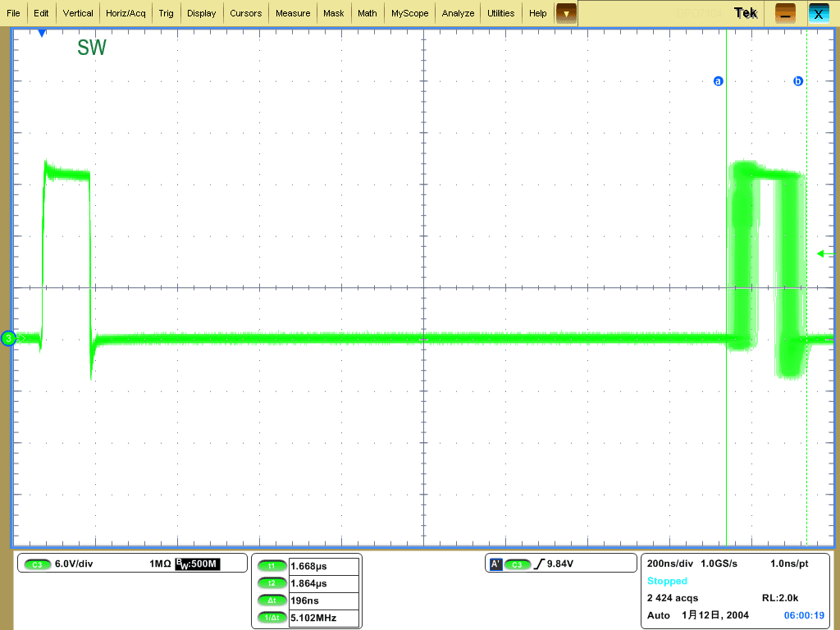Expand the menu bar dropdown arrow button

pyautogui.click(x=566, y=13)
